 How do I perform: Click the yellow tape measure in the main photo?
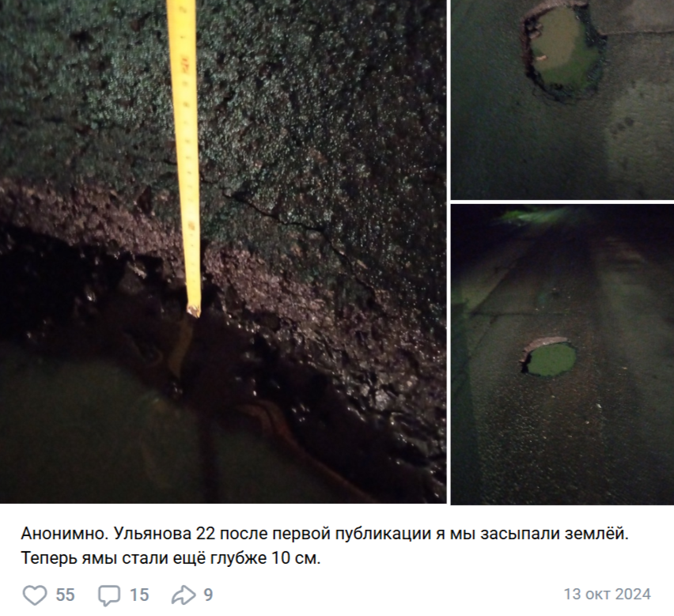186,155
